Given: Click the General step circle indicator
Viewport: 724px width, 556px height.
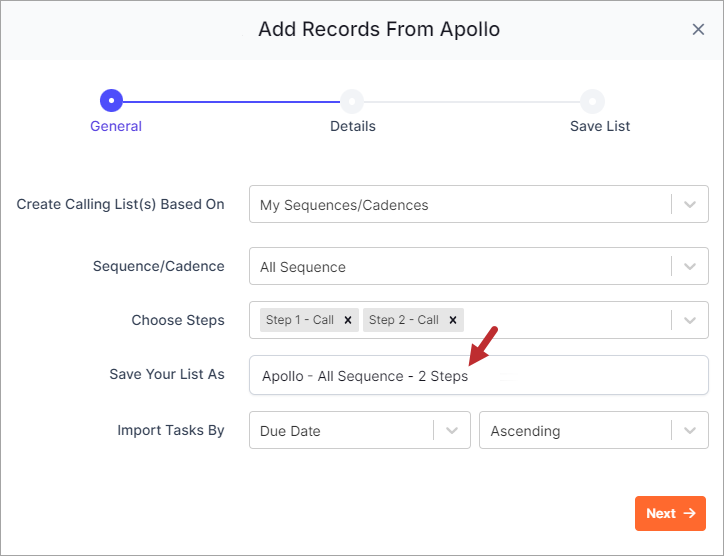Looking at the screenshot, I should pyautogui.click(x=111, y=101).
